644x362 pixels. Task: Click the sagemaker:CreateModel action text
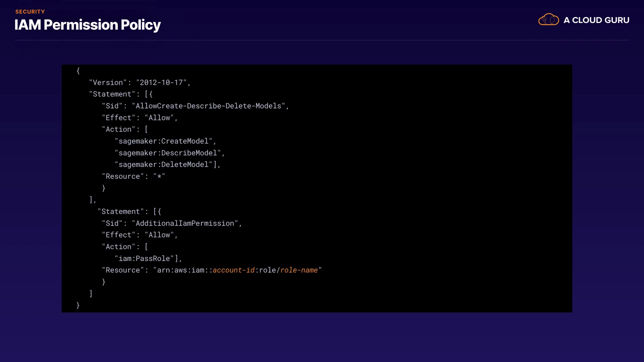tap(163, 141)
